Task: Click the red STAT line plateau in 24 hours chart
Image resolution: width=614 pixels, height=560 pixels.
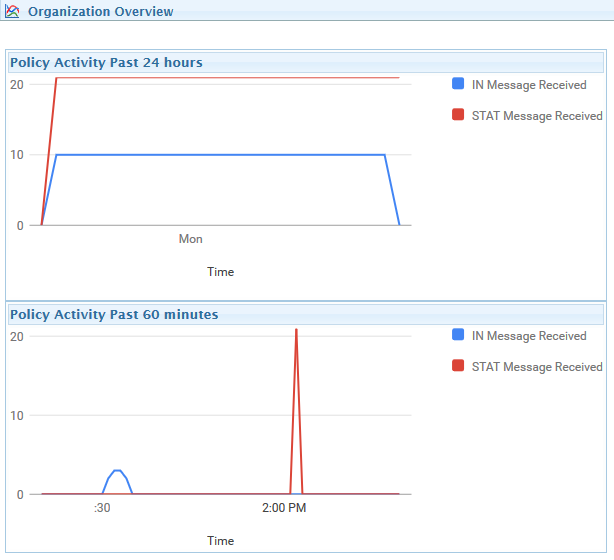Action: 228,78
